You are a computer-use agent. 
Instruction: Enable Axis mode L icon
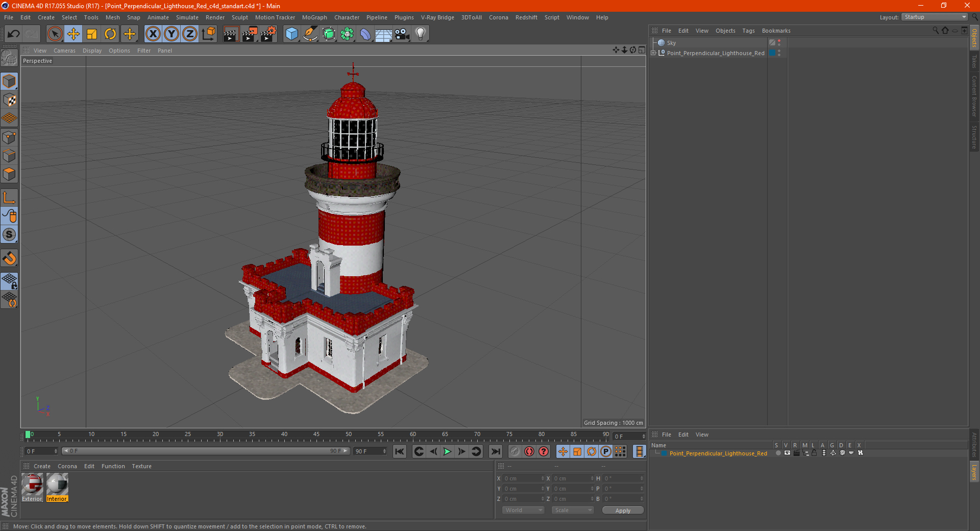pyautogui.click(x=10, y=198)
